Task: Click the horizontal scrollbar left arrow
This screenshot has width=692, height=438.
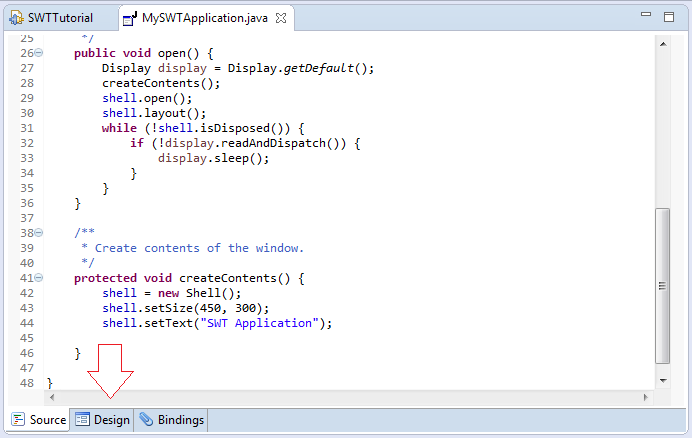Action: pos(52,397)
